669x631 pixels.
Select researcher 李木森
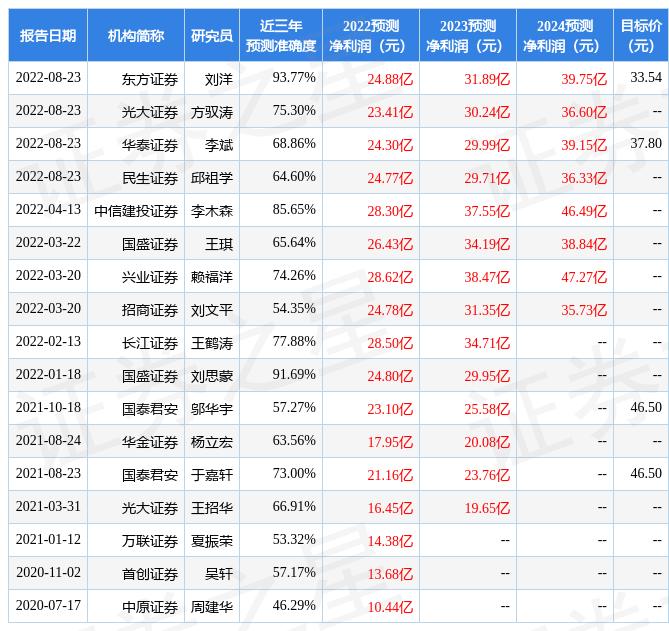pyautogui.click(x=212, y=211)
